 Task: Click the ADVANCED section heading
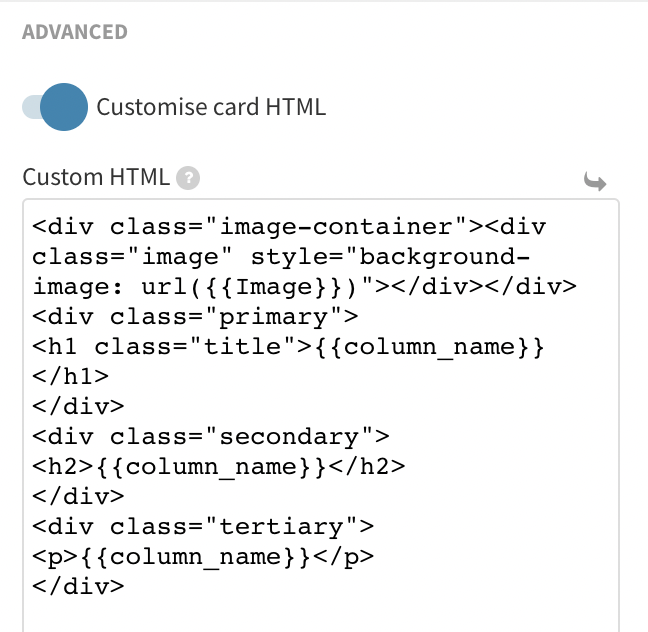click(x=75, y=32)
